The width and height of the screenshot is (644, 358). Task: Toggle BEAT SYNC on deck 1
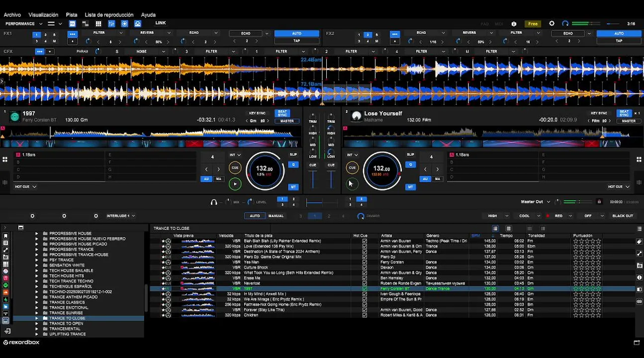click(282, 113)
